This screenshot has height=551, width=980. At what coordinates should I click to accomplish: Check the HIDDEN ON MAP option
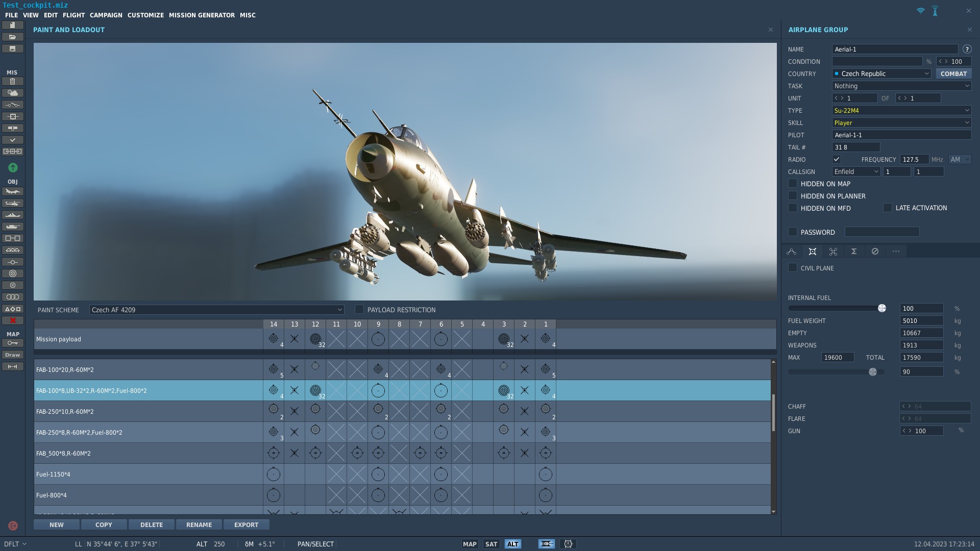click(793, 184)
